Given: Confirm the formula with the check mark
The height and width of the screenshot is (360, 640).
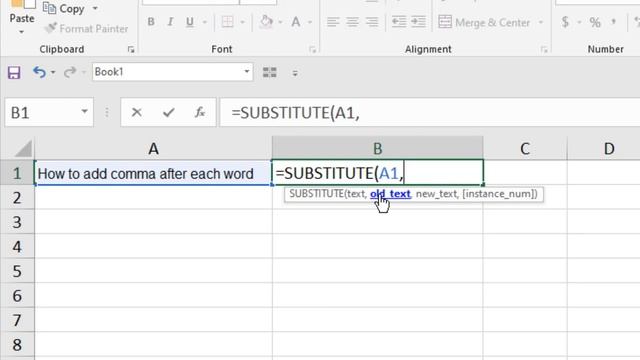Looking at the screenshot, I should (x=169, y=112).
